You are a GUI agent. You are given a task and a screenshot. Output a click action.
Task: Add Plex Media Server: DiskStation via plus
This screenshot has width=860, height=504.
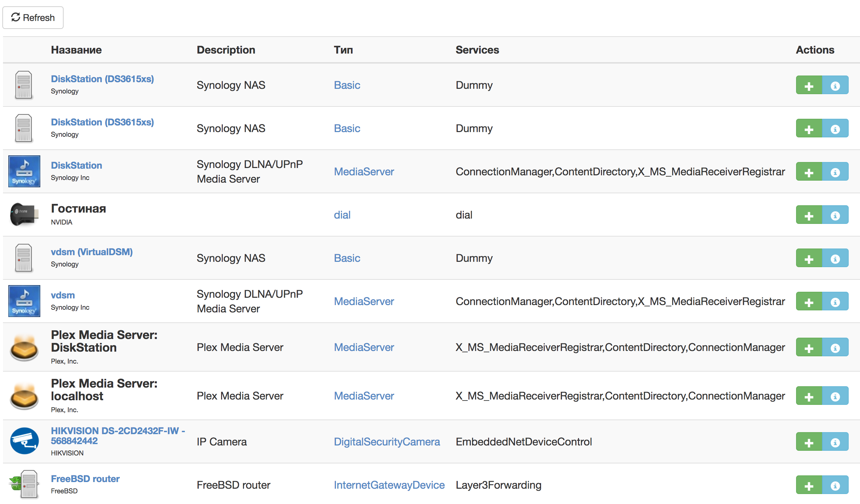pos(808,348)
